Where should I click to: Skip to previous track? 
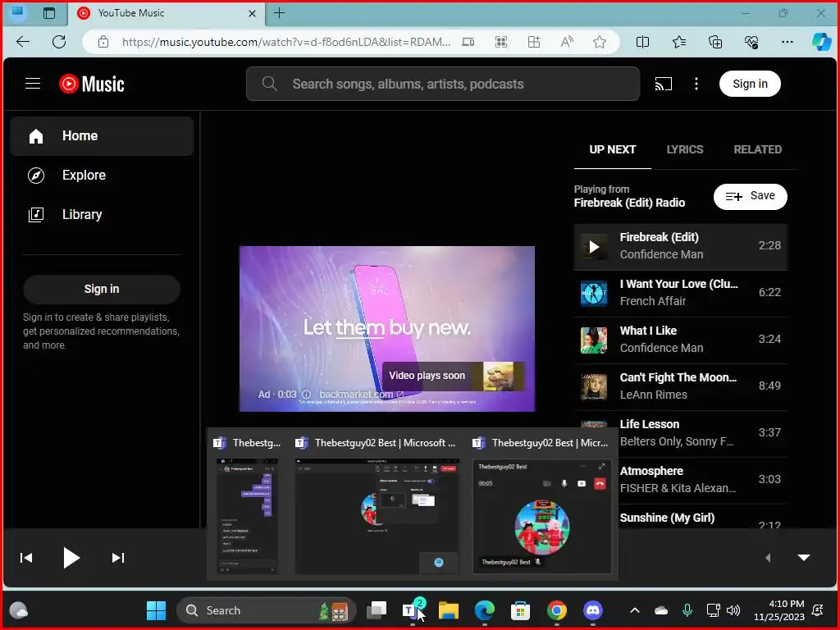(26, 558)
